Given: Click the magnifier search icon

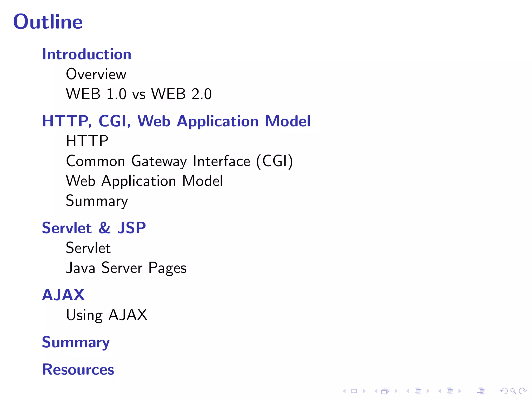Looking at the screenshot, I should tap(513, 391).
